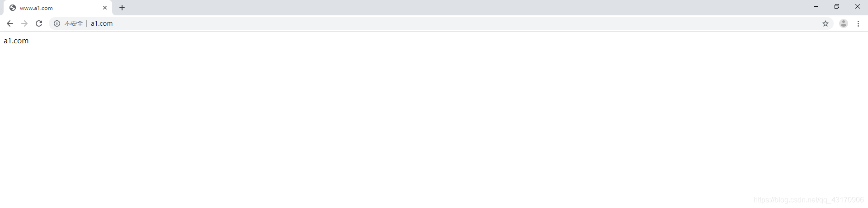This screenshot has width=868, height=208.
Task: Go back to the previous page
Action: point(9,23)
